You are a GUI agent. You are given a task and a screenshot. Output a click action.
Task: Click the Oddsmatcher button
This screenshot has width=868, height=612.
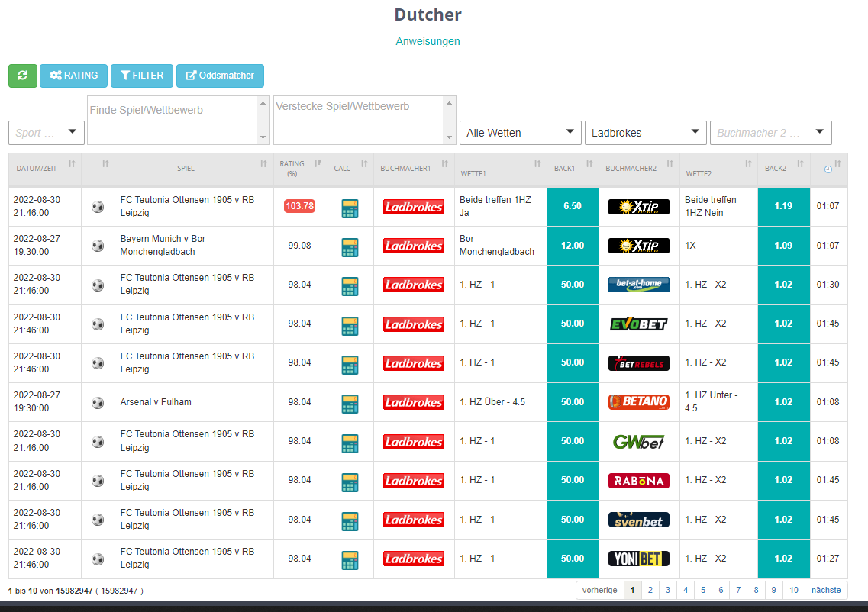tap(220, 76)
